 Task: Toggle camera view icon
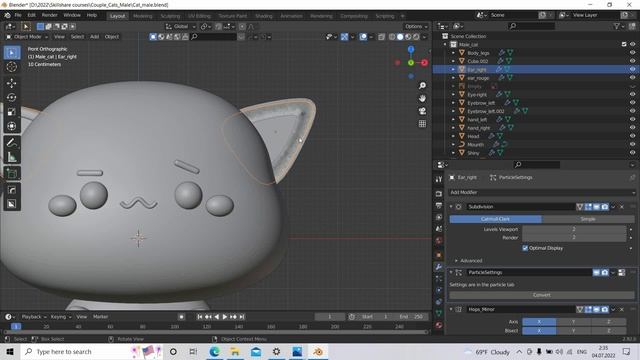422,111
